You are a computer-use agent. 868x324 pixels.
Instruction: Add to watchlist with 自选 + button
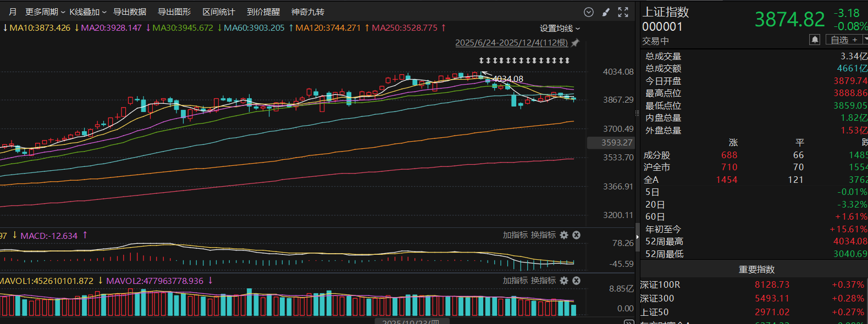click(843, 40)
